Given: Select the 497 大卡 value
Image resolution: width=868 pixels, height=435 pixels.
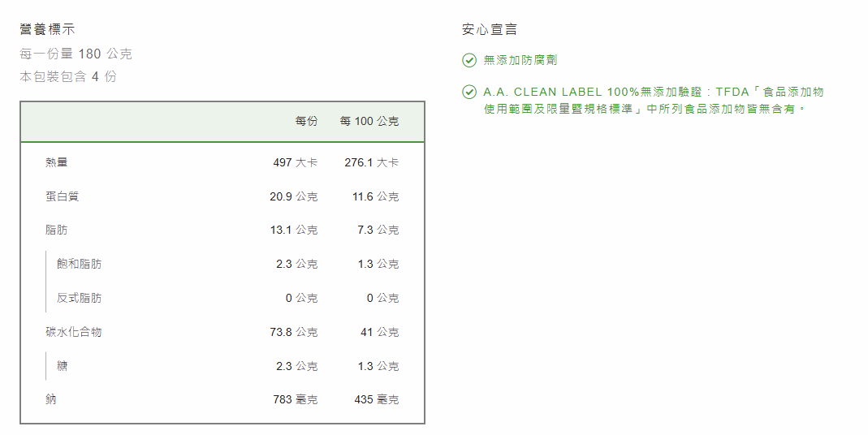Looking at the screenshot, I should click(295, 162).
